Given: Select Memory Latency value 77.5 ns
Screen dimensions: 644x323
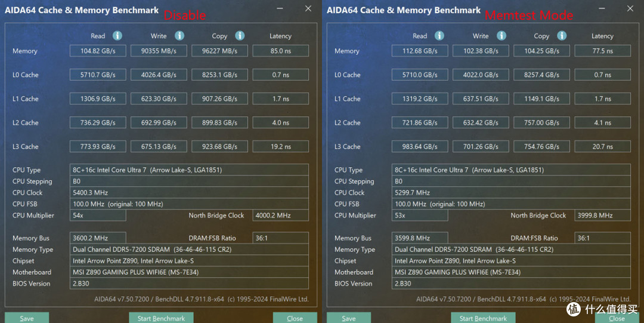Looking at the screenshot, I should click(x=602, y=51).
